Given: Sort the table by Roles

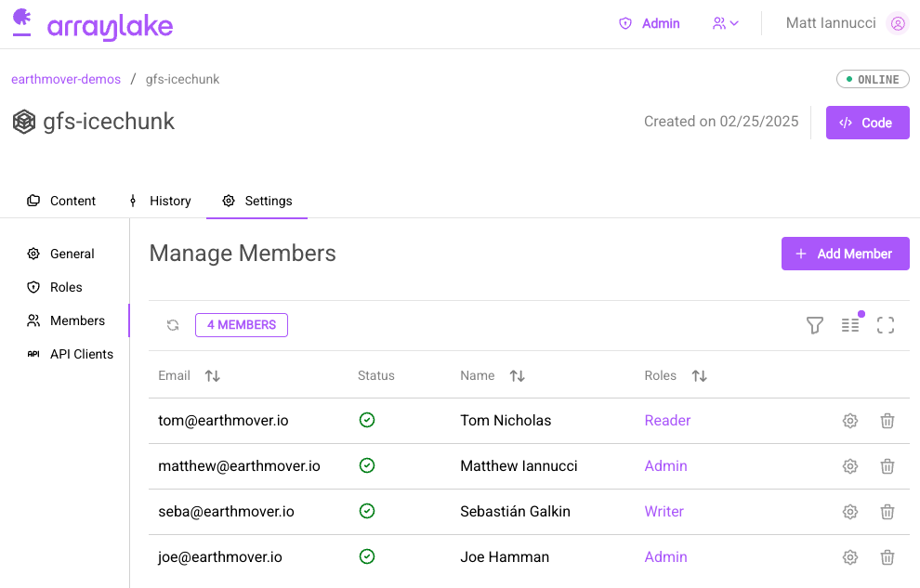Looking at the screenshot, I should pos(700,376).
